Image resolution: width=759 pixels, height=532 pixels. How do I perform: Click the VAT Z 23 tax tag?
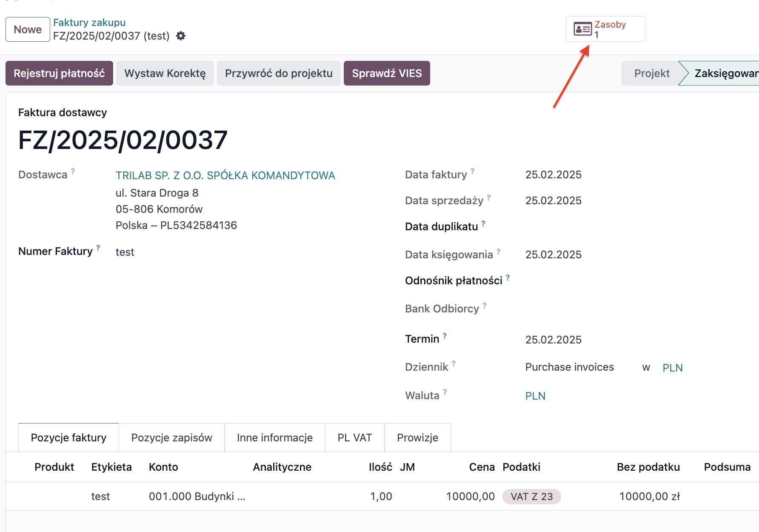tap(532, 497)
